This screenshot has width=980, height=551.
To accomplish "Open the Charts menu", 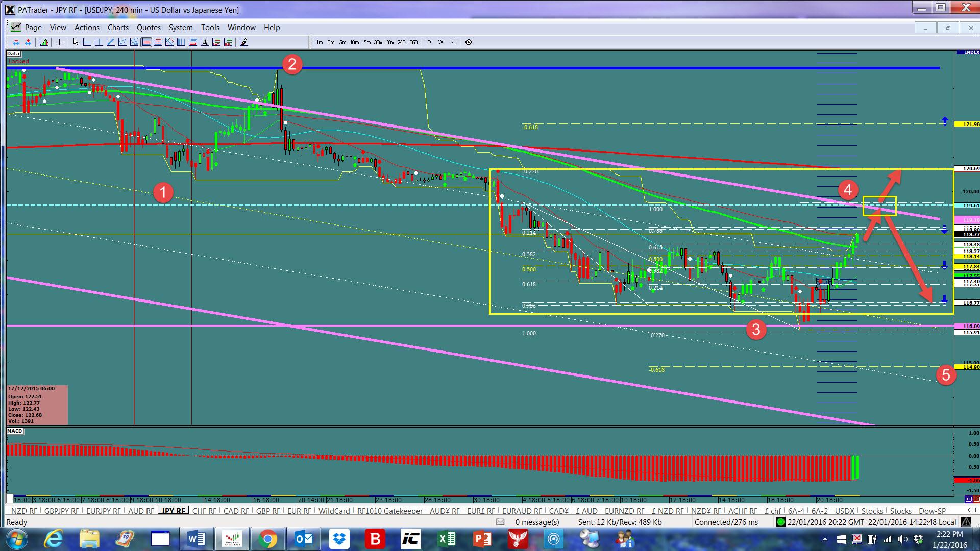I will pos(118,28).
